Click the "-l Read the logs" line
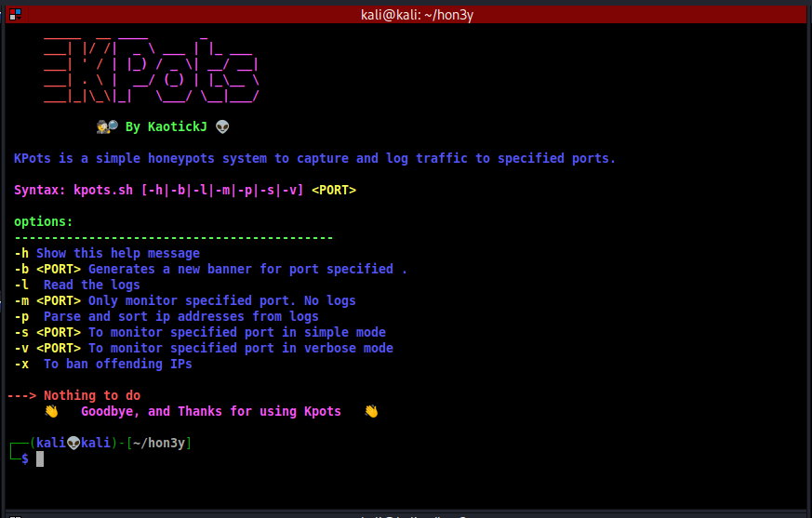Viewport: 812px width, 518px height. pos(76,285)
